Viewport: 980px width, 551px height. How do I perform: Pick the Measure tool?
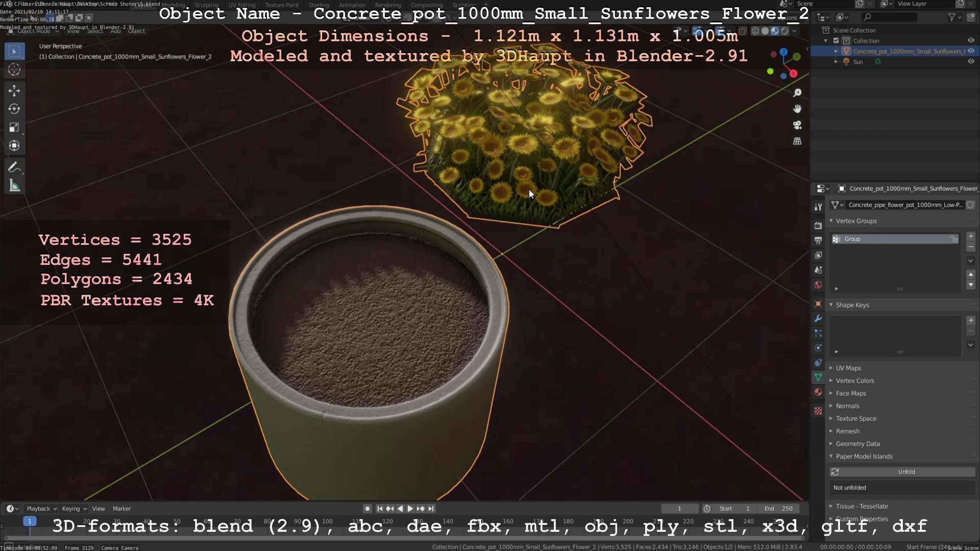14,186
